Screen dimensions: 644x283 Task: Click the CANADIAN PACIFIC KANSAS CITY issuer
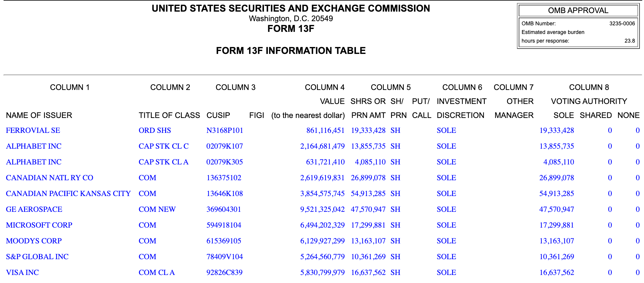tap(68, 194)
